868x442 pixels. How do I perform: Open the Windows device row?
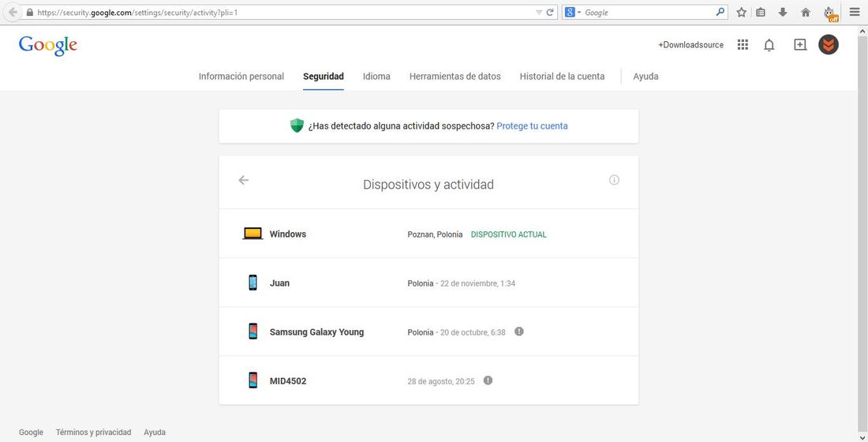(428, 234)
